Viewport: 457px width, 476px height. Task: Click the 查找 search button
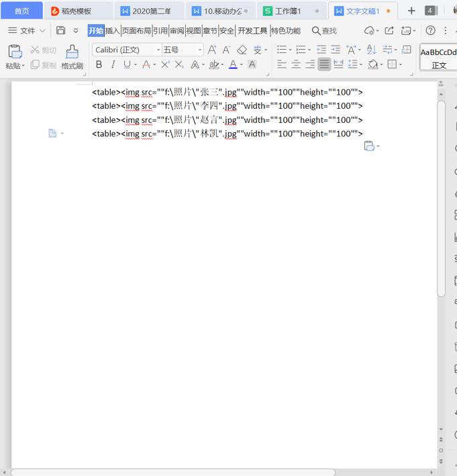(x=324, y=31)
